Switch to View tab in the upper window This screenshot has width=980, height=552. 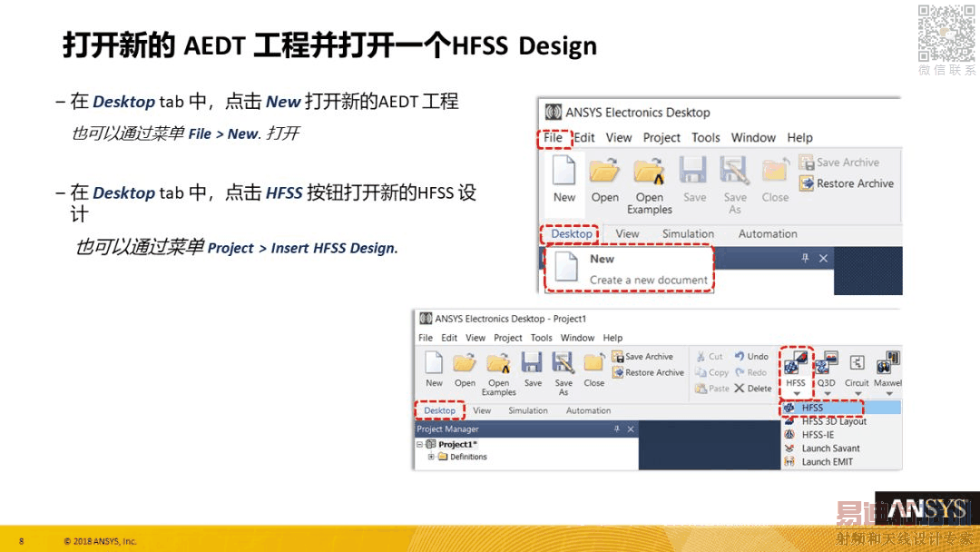627,234
